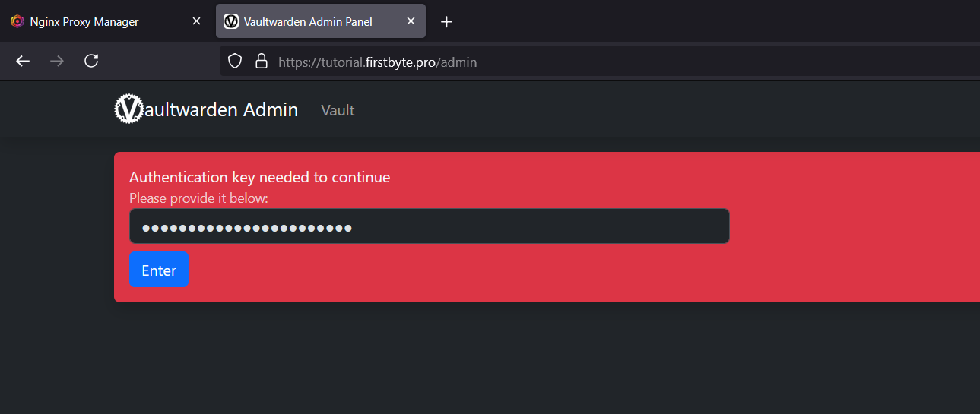Click the Vaultwarden gear logo
Screen dimensions: 980x414
(x=128, y=110)
